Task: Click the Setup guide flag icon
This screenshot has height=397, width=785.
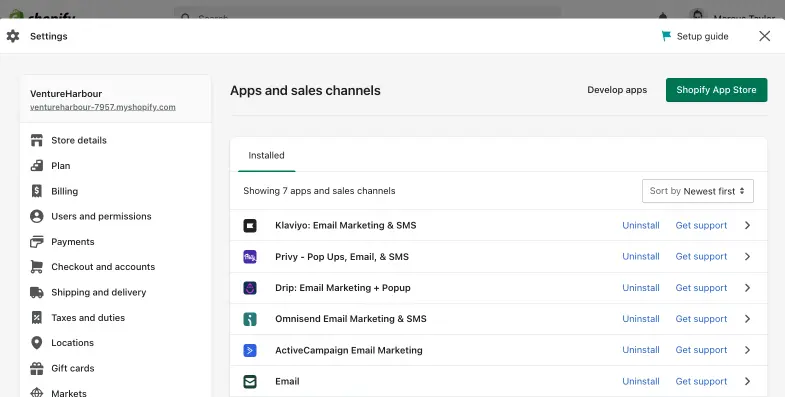Action: (666, 36)
